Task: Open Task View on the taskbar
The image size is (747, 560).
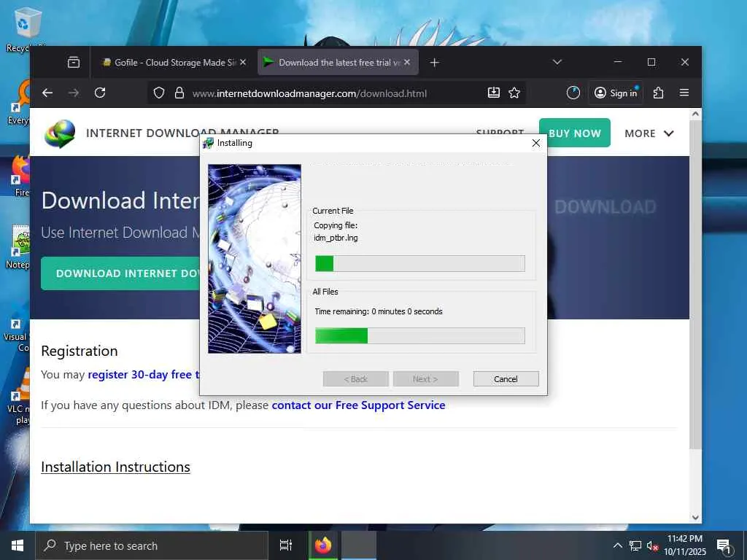Action: pyautogui.click(x=286, y=545)
